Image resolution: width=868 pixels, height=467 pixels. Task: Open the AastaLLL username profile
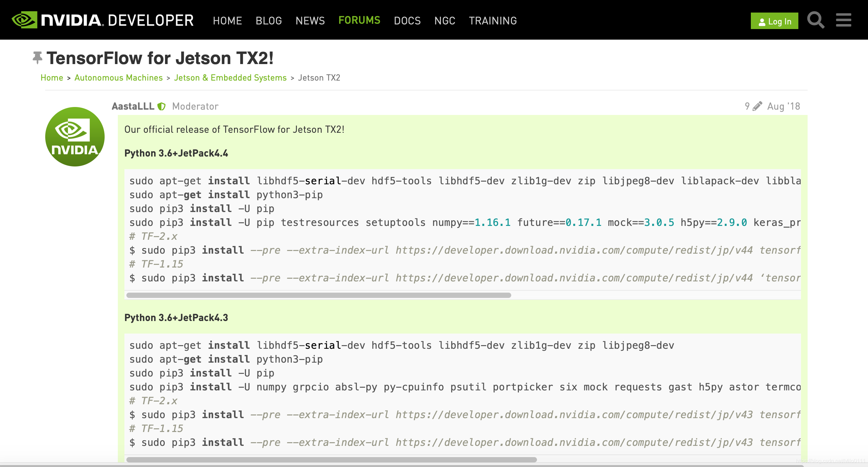(x=133, y=107)
